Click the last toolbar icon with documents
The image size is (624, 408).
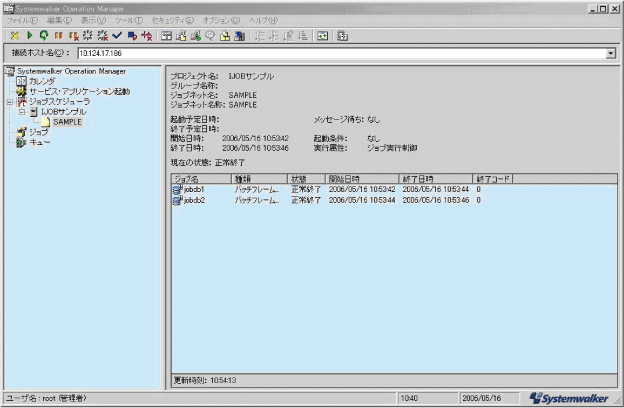click(343, 36)
